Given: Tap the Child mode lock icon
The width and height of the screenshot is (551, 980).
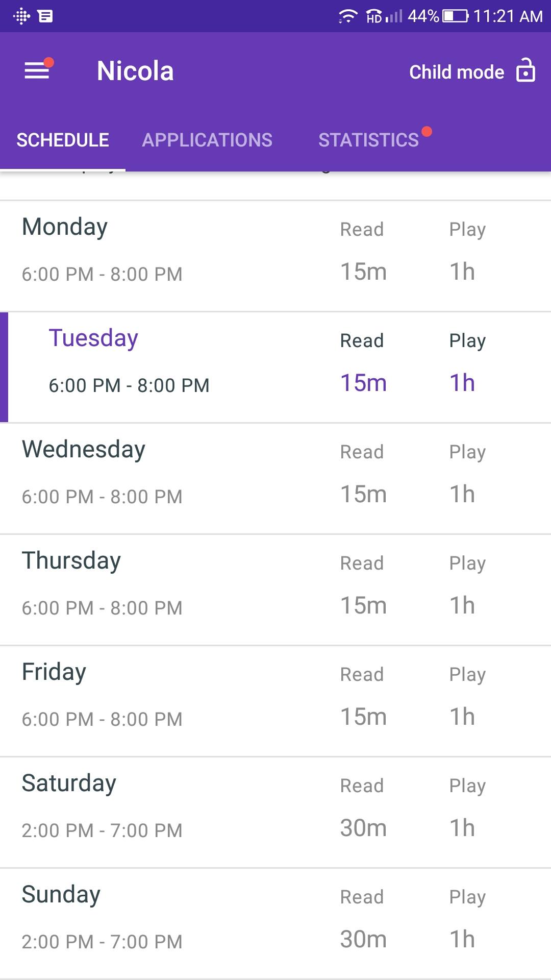Looking at the screenshot, I should (x=525, y=70).
